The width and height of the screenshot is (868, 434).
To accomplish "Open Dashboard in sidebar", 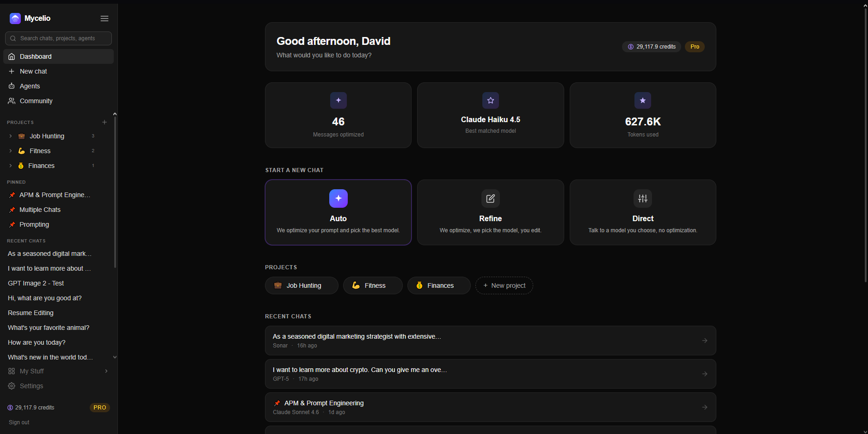I will (58, 56).
